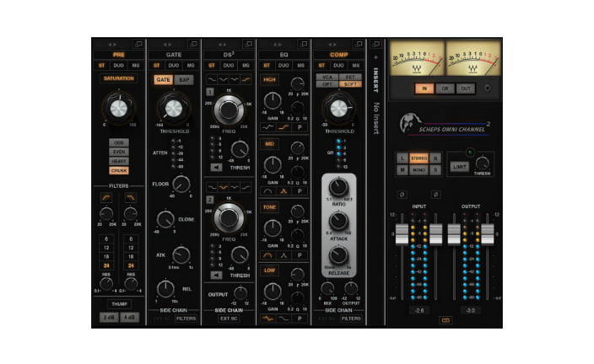Screen dimensions: 594x364
Task: Click the left INPUT fader handle
Action: coord(402,234)
